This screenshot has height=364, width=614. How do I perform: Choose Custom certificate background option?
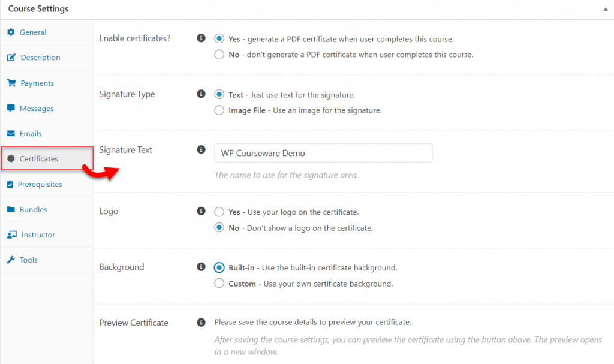coord(219,284)
